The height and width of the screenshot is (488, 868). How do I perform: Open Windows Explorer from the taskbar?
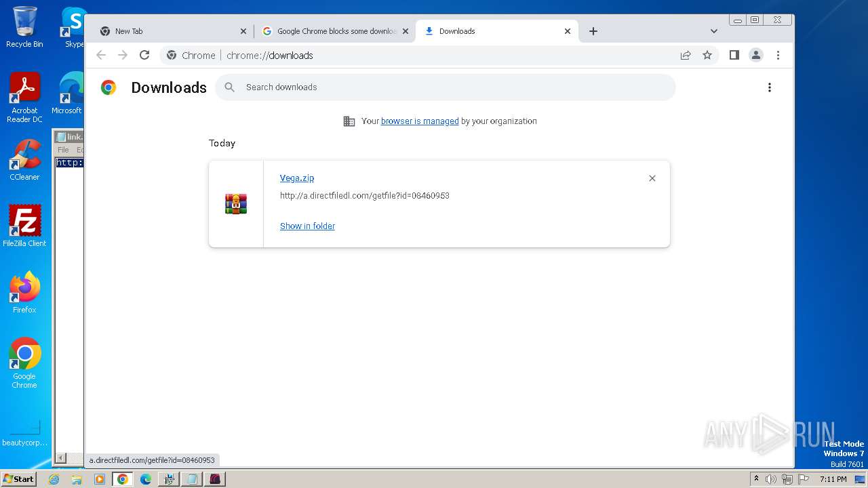77,479
